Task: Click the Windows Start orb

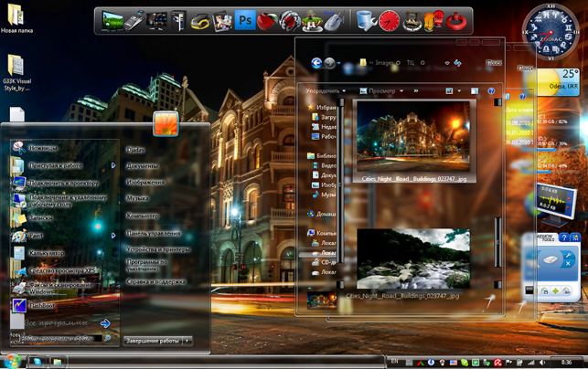Action: pos(13,361)
